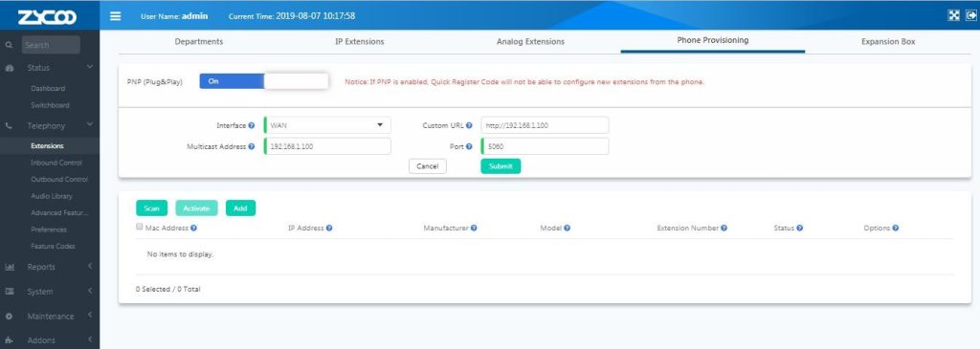Collapse the Status sidebar section
Image resolution: width=980 pixels, height=349 pixels.
point(90,67)
